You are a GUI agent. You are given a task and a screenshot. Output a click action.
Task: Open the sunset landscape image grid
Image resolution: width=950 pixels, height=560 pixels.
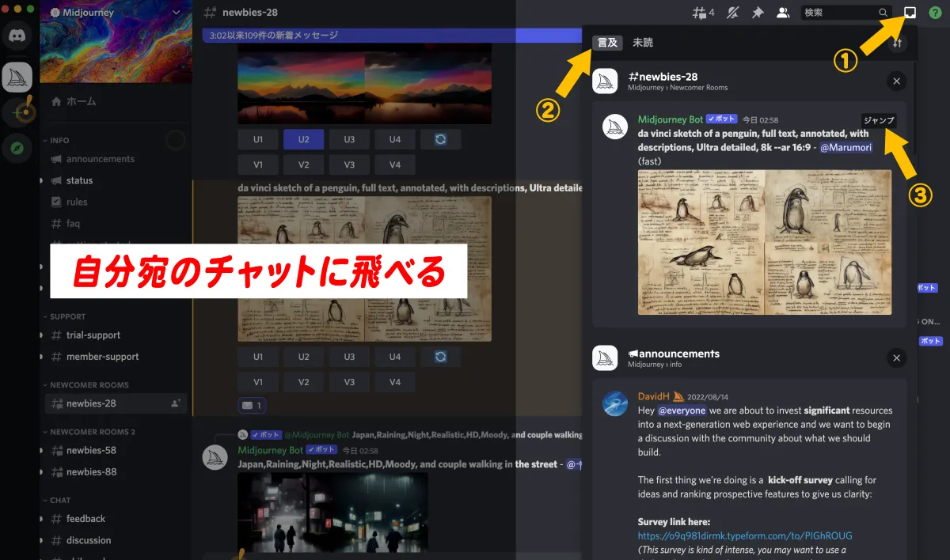(365, 84)
